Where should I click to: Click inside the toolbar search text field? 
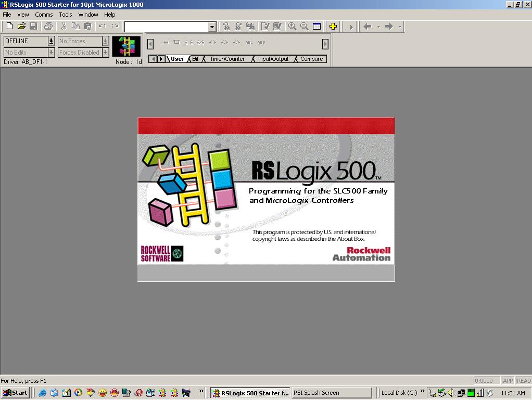coord(167,27)
